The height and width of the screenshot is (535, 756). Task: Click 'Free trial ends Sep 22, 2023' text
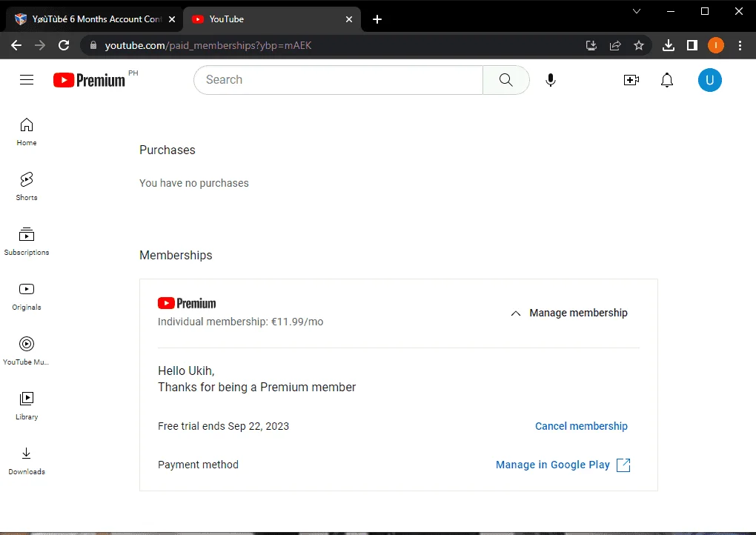pos(223,426)
